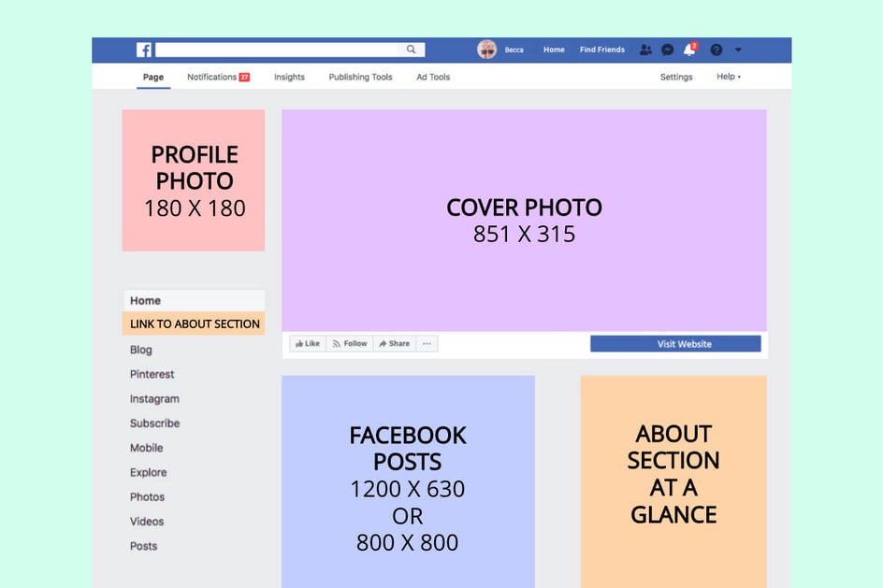Open the Instagram sidebar link

pos(154,398)
